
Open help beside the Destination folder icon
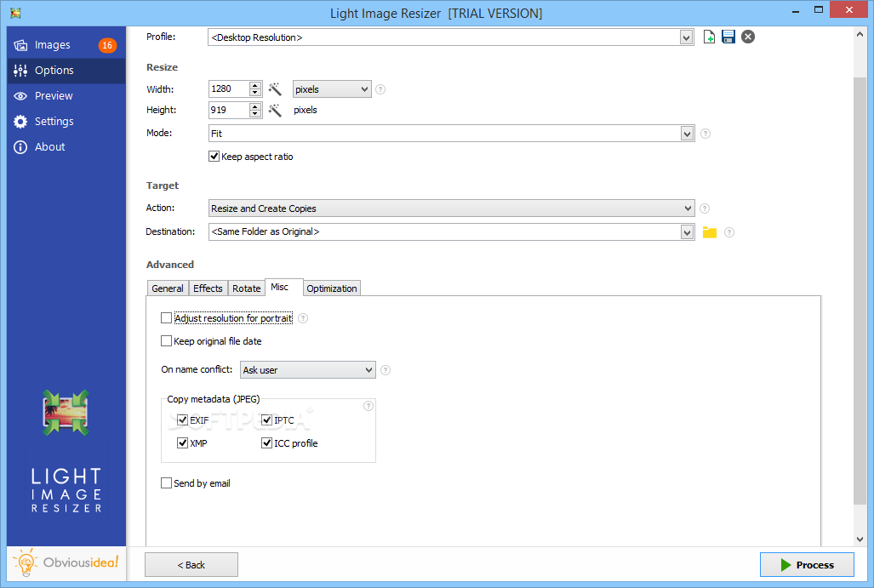coord(729,232)
